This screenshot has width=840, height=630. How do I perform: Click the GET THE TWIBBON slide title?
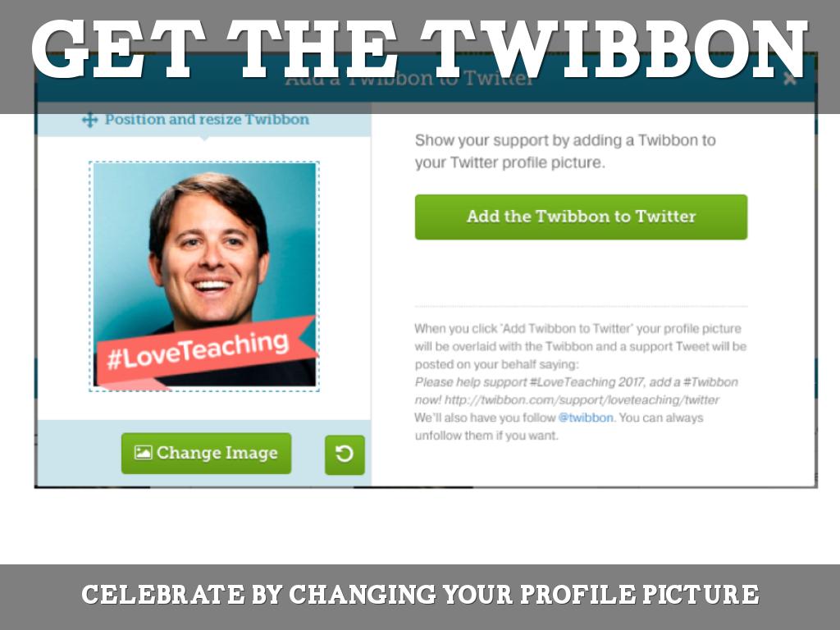(x=419, y=49)
